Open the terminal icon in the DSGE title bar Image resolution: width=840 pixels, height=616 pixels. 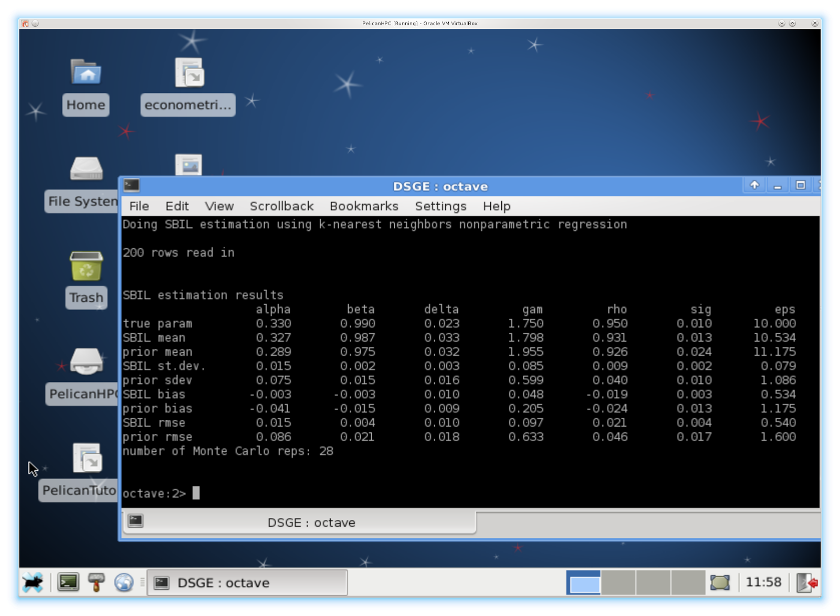click(131, 186)
